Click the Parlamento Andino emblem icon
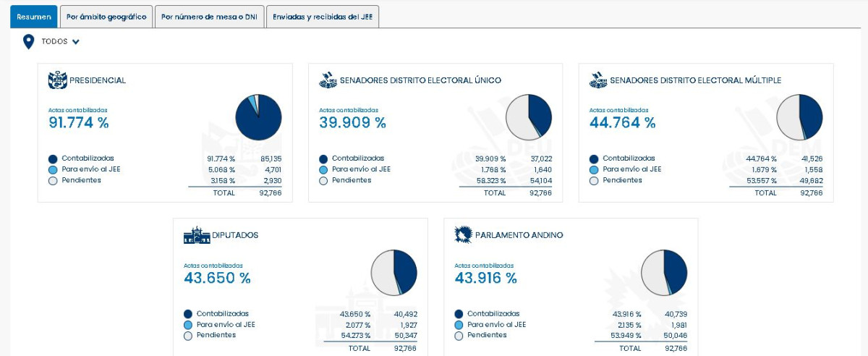 pyautogui.click(x=463, y=235)
